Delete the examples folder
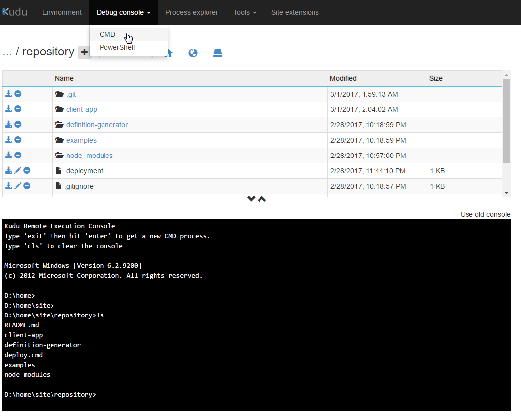 pyautogui.click(x=18, y=140)
